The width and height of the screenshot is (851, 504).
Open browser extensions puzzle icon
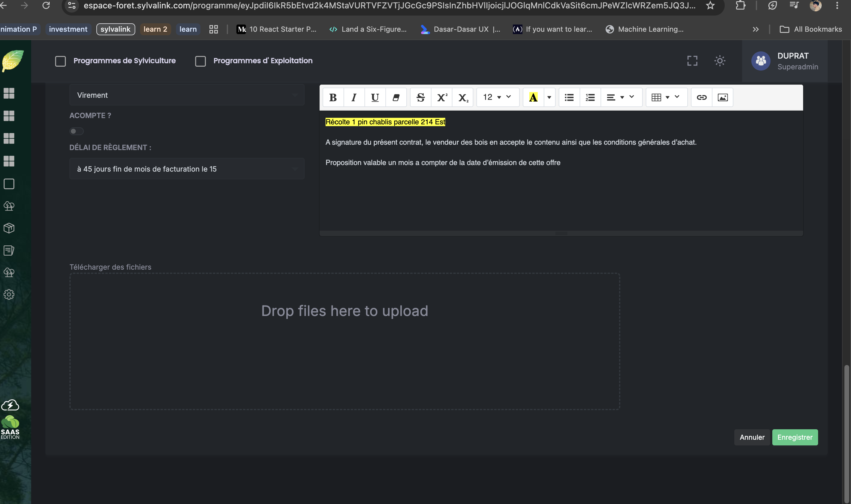pyautogui.click(x=740, y=5)
